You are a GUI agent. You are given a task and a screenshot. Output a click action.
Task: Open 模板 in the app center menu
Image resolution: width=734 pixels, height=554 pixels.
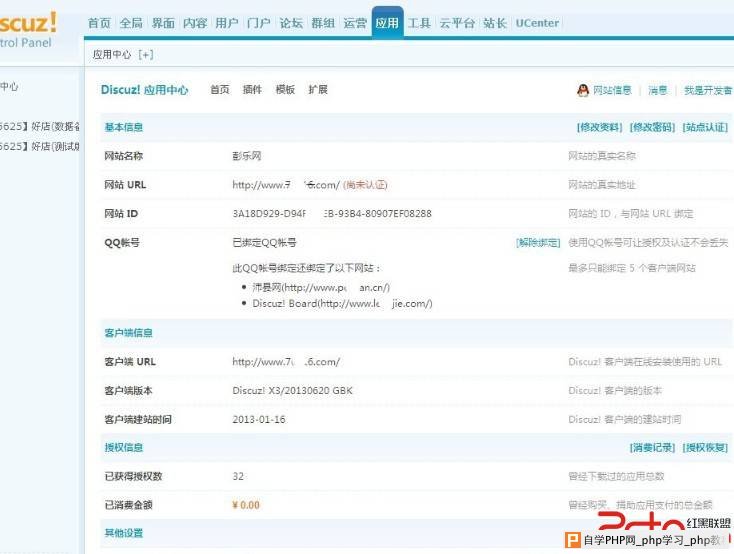285,89
